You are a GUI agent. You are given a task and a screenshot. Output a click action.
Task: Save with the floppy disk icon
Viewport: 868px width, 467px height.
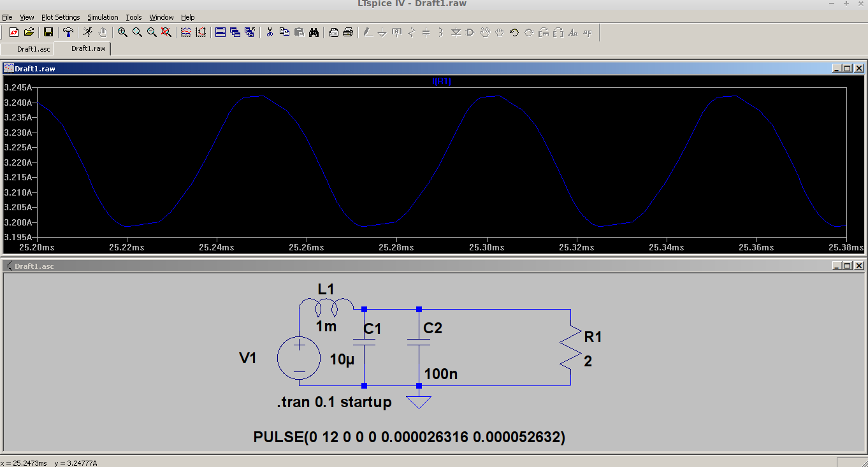[x=48, y=32]
